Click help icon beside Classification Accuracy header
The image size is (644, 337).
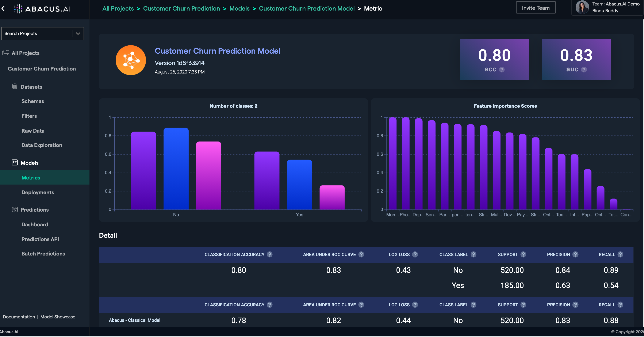269,254
